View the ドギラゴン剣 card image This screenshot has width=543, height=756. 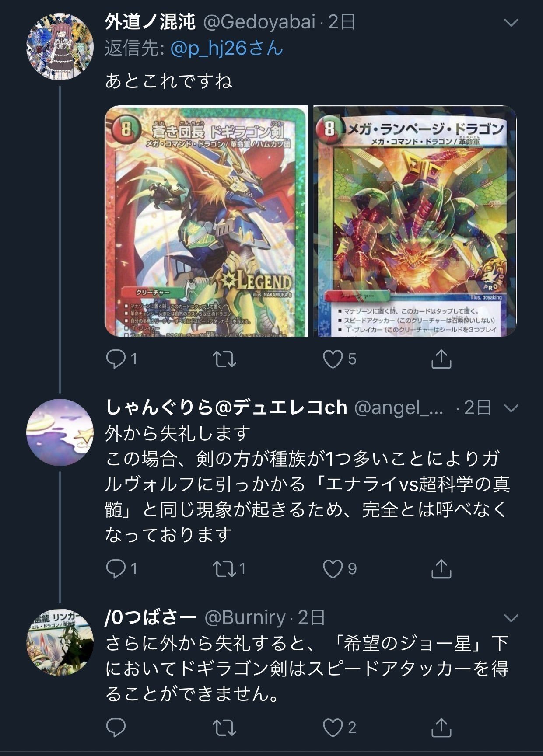(x=206, y=221)
